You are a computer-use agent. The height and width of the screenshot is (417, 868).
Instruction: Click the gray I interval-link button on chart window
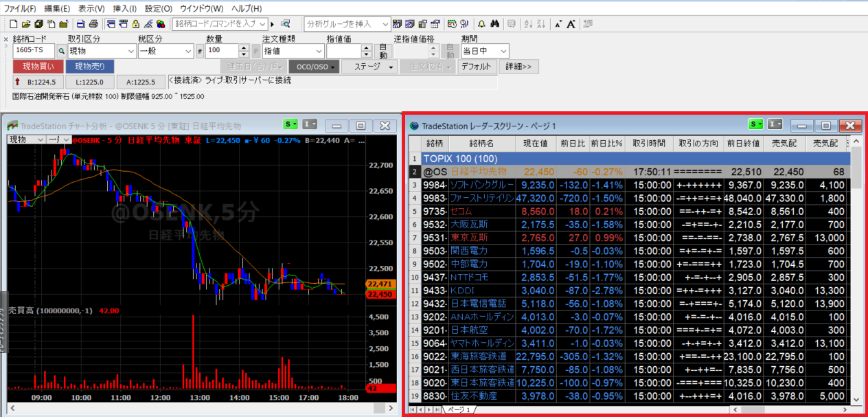point(310,124)
